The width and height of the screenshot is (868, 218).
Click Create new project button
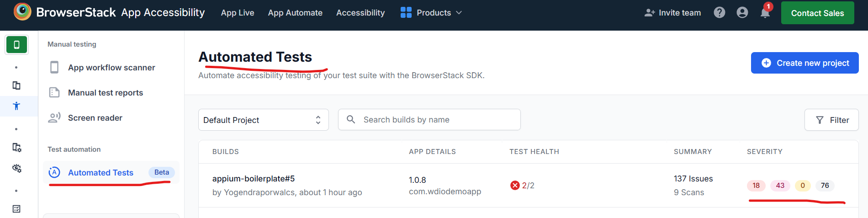804,63
